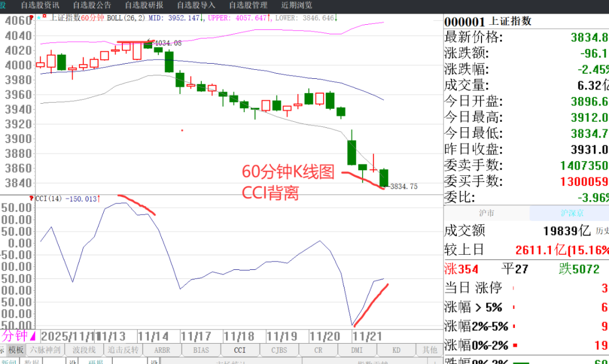
Task: Click the 成交量 row label
Action: 466,85
